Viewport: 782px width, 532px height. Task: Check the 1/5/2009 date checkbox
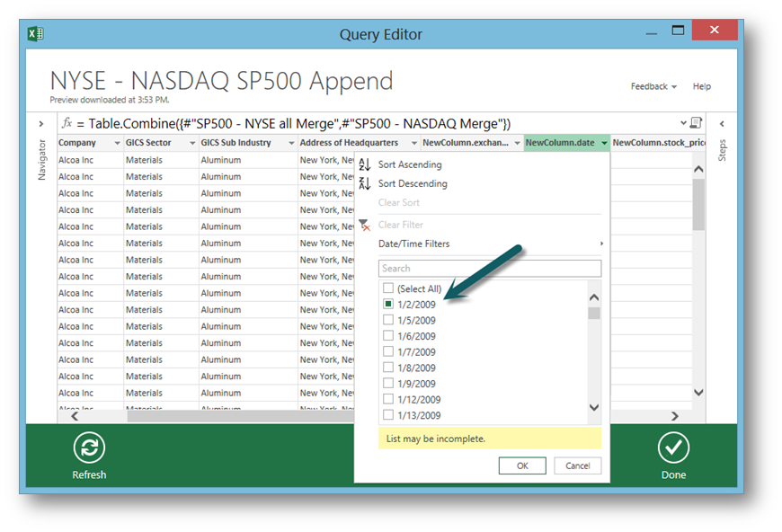[x=388, y=320]
